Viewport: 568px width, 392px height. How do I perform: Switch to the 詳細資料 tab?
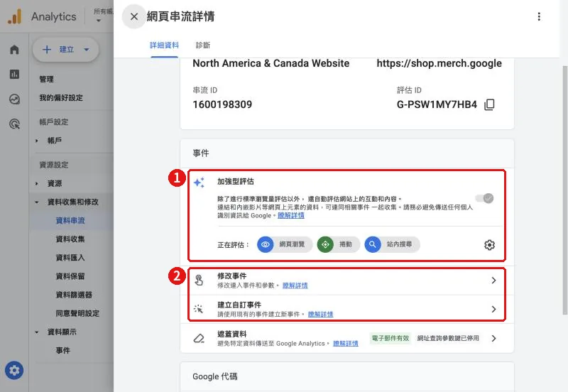[165, 45]
